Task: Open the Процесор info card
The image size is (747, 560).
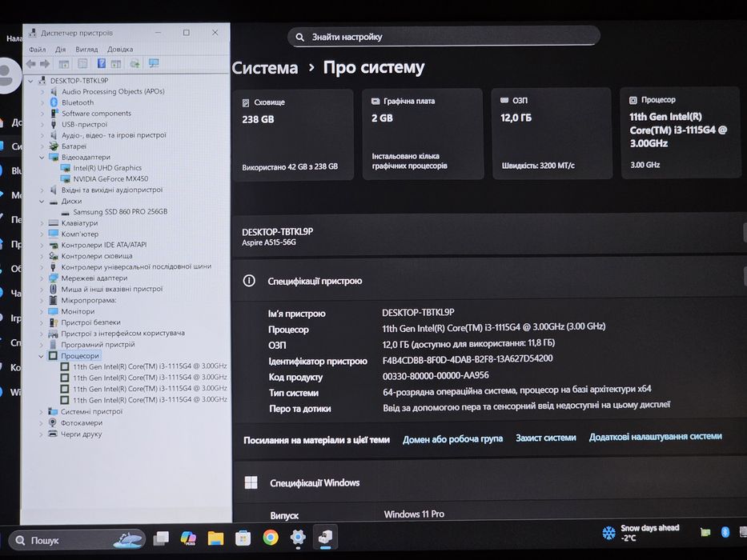Action: click(x=681, y=132)
